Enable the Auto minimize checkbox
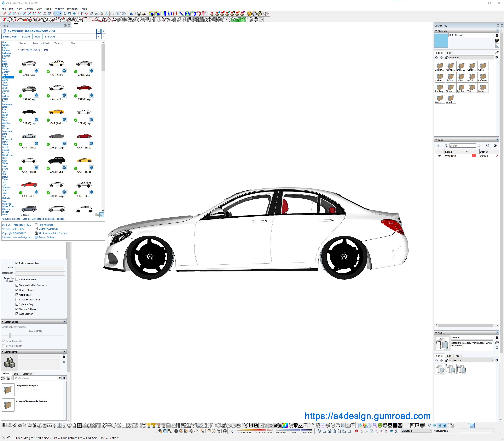 (36, 225)
